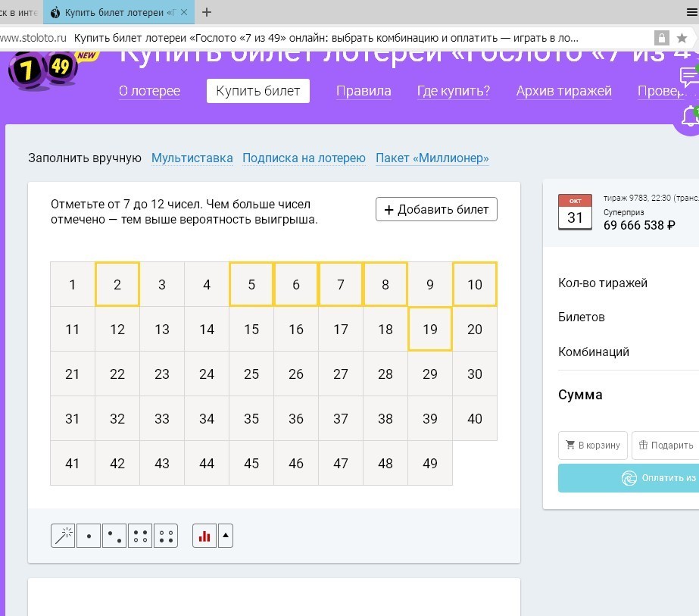Mark number 13 in the grid
699x616 pixels.
[x=162, y=329]
